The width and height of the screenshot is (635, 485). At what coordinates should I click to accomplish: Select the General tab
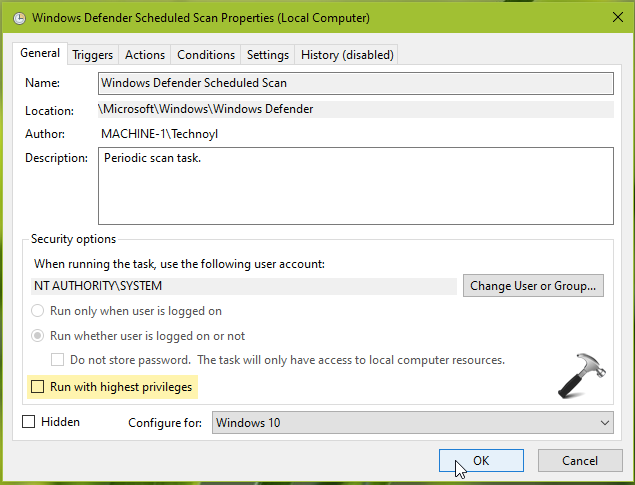coord(40,54)
